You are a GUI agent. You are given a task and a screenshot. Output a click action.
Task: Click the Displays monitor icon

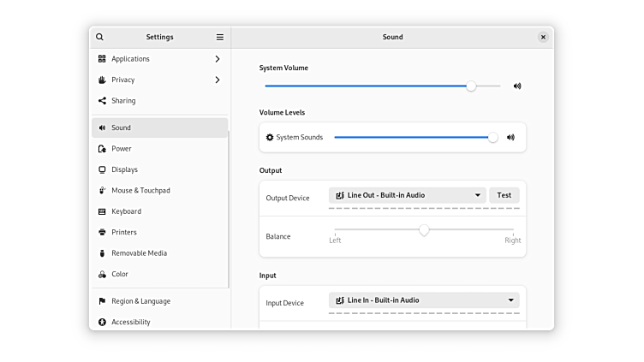103,169
